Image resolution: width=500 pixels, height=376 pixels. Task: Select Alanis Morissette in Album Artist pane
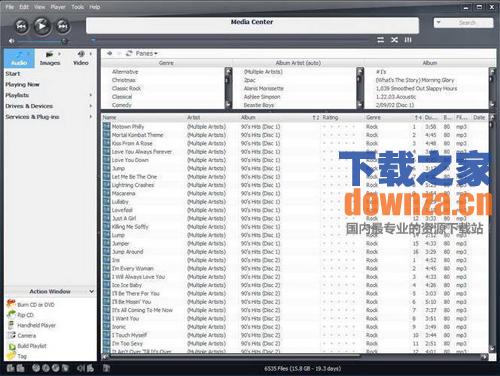point(264,88)
